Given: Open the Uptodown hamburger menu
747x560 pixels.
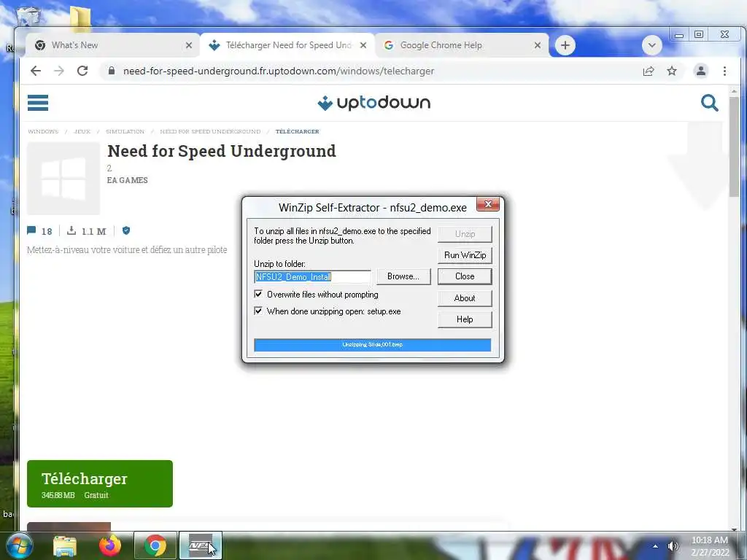Looking at the screenshot, I should point(38,102).
